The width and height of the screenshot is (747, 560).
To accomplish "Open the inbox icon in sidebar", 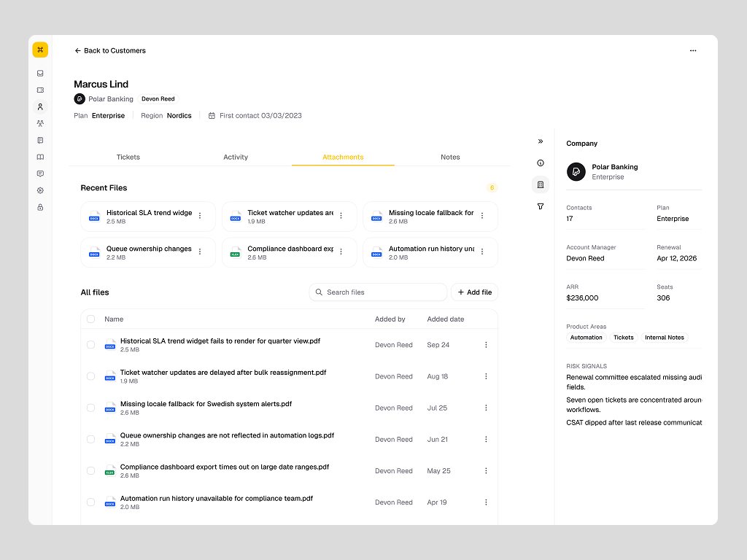I will (x=40, y=74).
